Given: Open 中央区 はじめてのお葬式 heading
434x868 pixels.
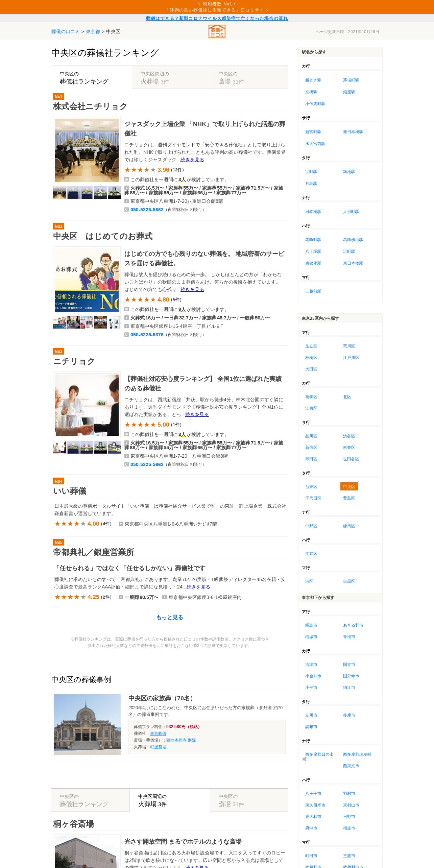Looking at the screenshot, I should tap(103, 236).
